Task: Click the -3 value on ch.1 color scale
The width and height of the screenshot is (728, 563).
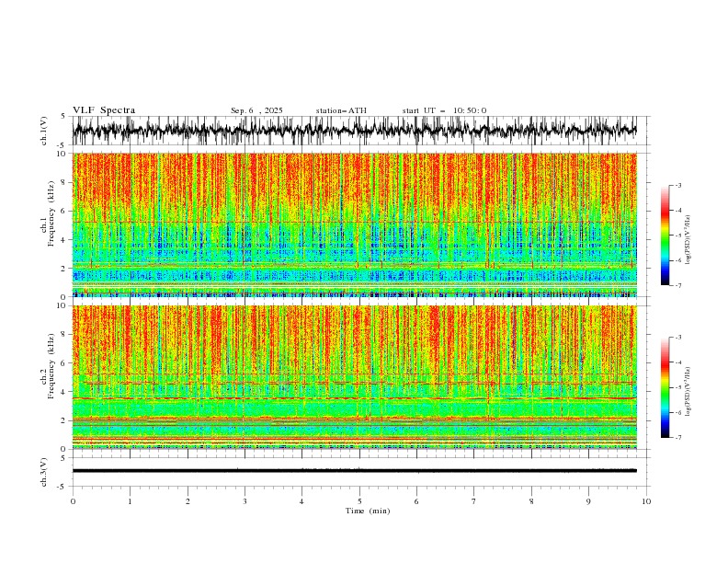Action: click(x=677, y=185)
